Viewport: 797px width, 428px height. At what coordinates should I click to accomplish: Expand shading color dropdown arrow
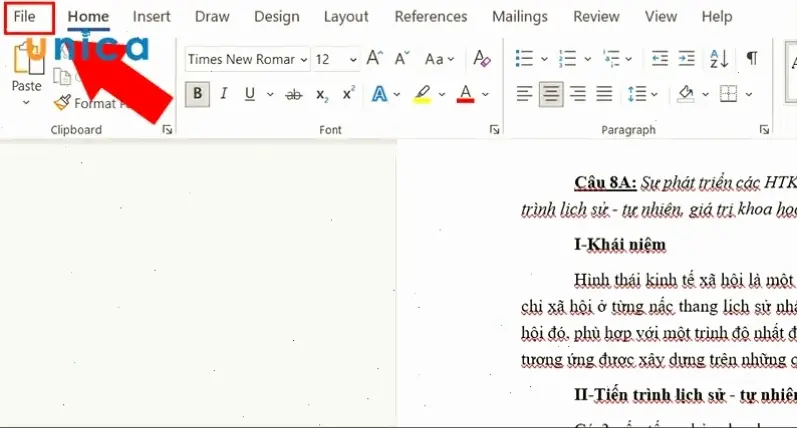click(x=706, y=95)
